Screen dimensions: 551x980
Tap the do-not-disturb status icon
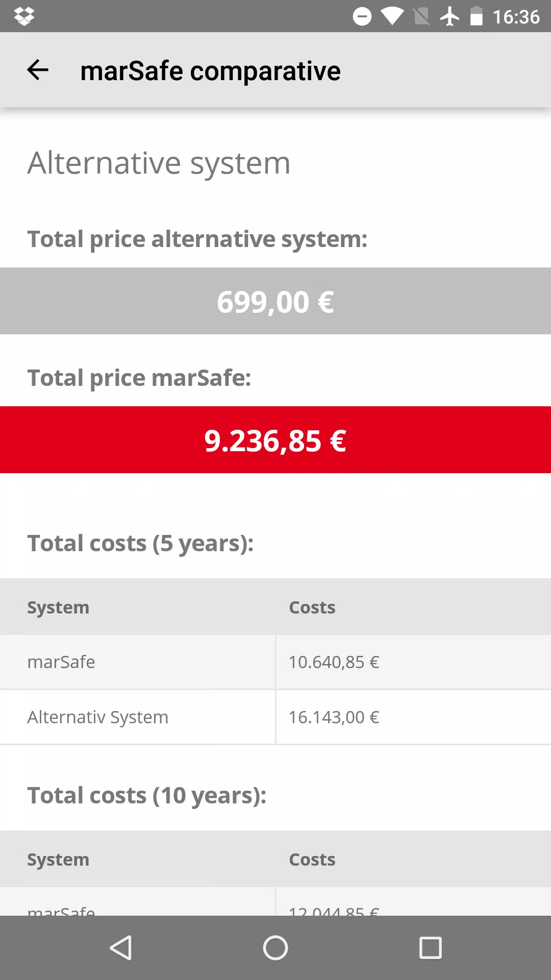pos(362,16)
